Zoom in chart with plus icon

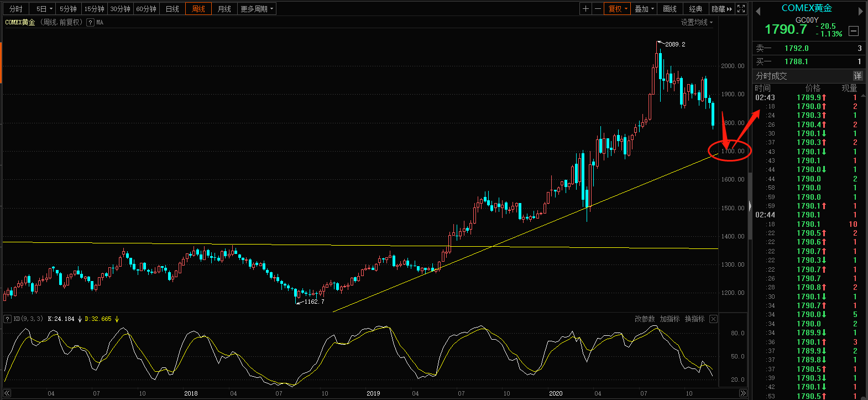point(585,9)
